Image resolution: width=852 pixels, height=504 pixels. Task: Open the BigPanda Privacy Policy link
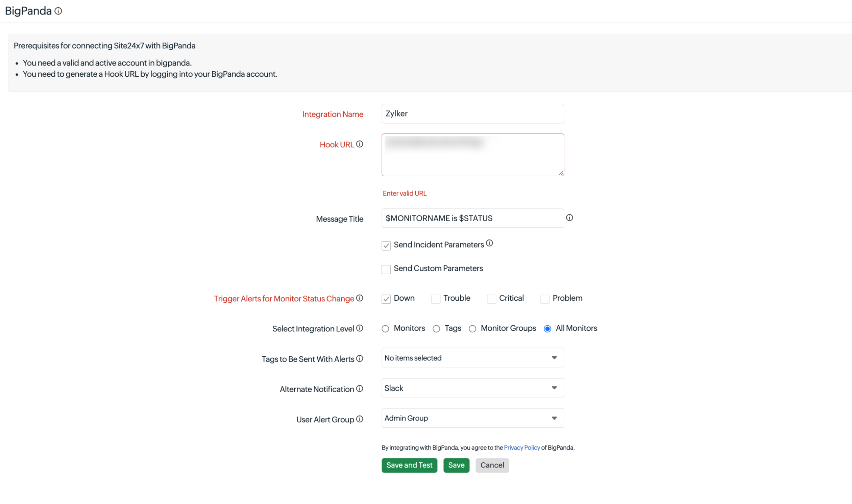(522, 448)
